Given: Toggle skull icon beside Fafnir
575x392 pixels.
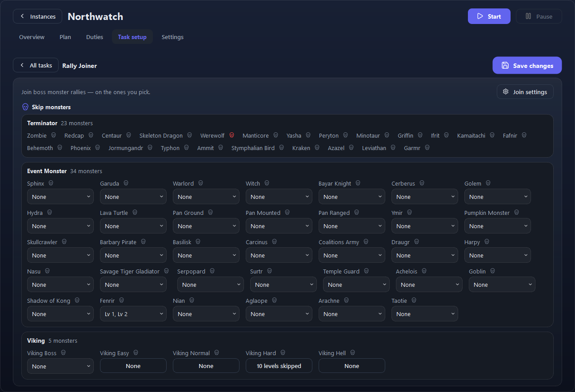Looking at the screenshot, I should [524, 135].
